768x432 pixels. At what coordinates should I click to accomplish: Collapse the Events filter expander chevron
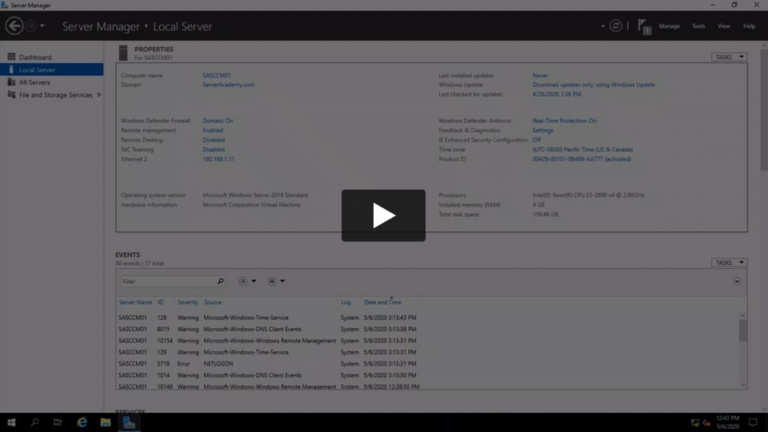[737, 281]
